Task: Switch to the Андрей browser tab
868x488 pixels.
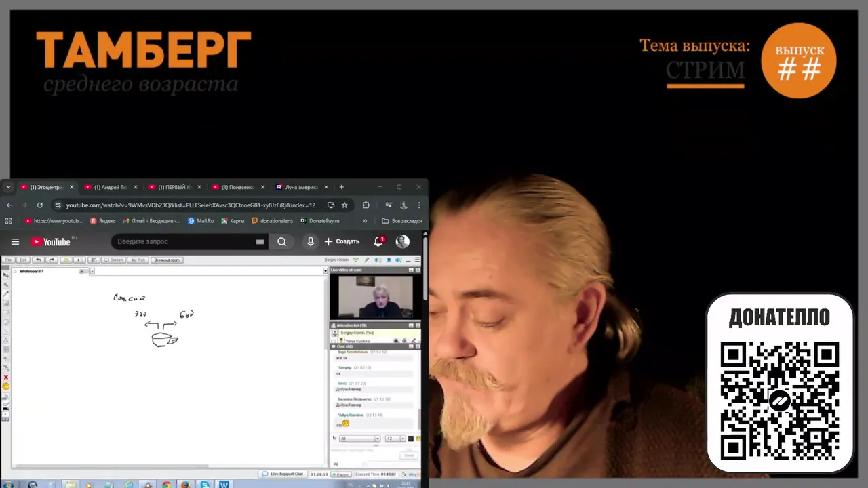Action: [111, 187]
